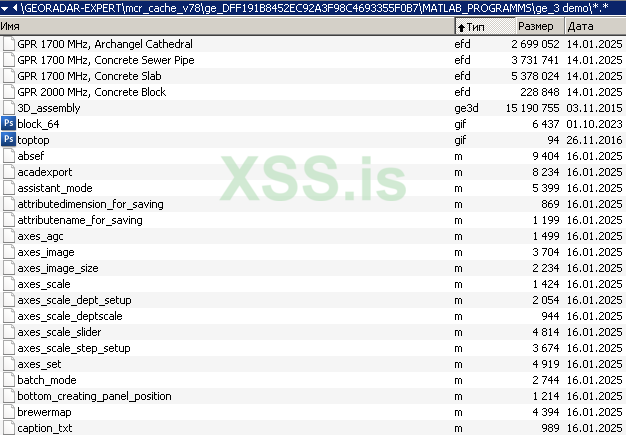
Task: Click file icon of GPR 1700 MHz, Concrete Slab
Action: (x=8, y=75)
